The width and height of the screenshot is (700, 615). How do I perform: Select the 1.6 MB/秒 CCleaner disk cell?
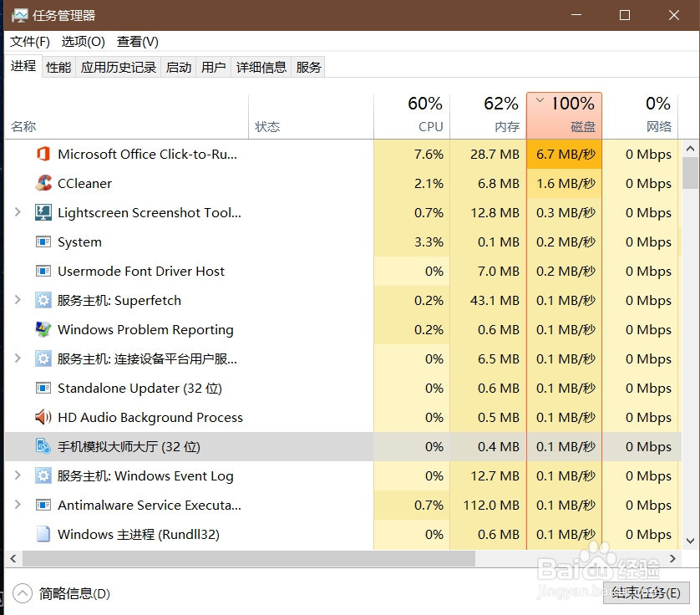click(565, 183)
